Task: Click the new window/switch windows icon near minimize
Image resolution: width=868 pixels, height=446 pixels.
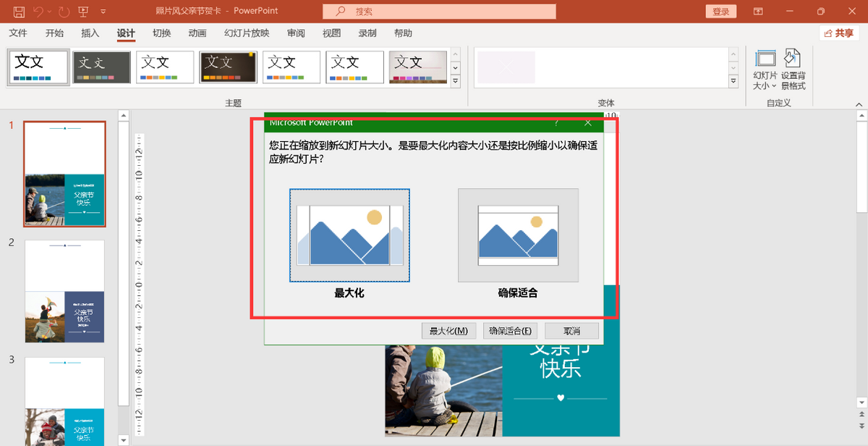Action: (757, 11)
